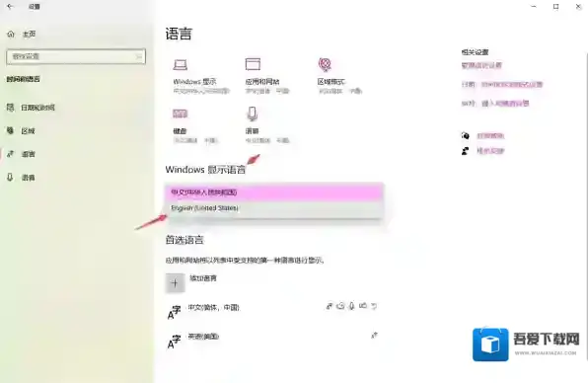This screenshot has height=383, width=588.
Task: Open the get help link
Action: [x=490, y=136]
